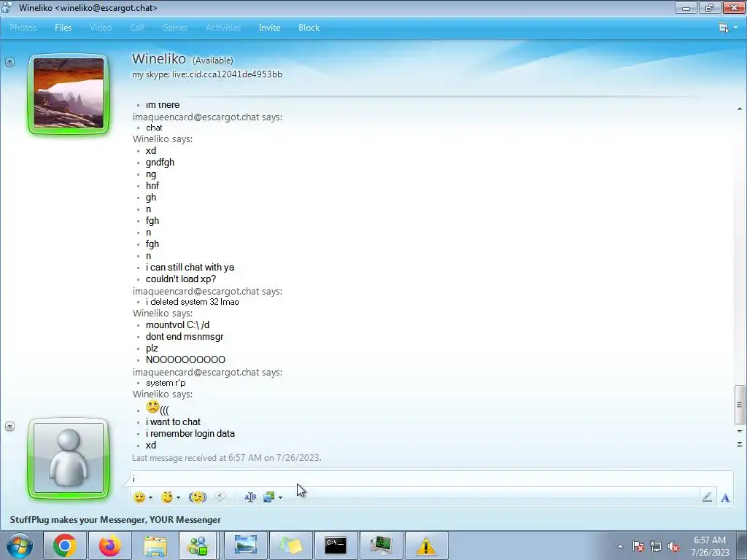The height and width of the screenshot is (560, 747).
Task: Open the monitor-with-green-graph taskbar icon
Action: (x=381, y=545)
